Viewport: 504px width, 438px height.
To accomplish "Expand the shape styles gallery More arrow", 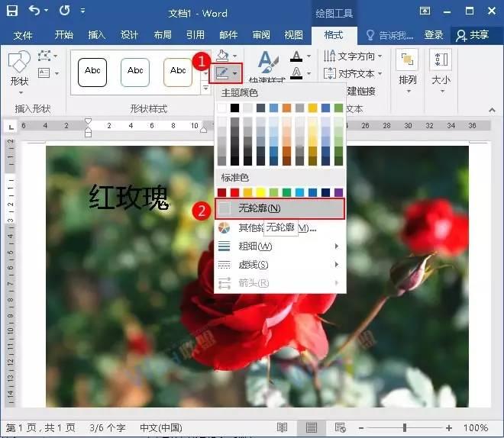I will [x=205, y=88].
